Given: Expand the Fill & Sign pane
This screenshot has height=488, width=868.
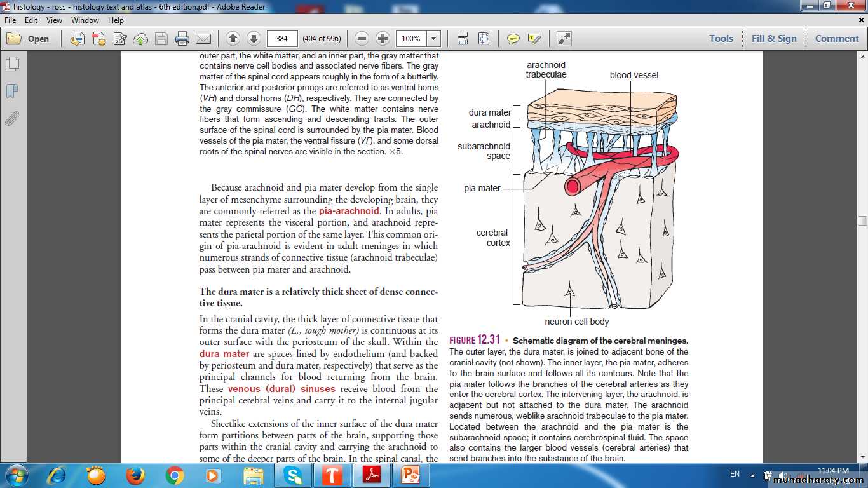Looking at the screenshot, I should click(x=774, y=38).
